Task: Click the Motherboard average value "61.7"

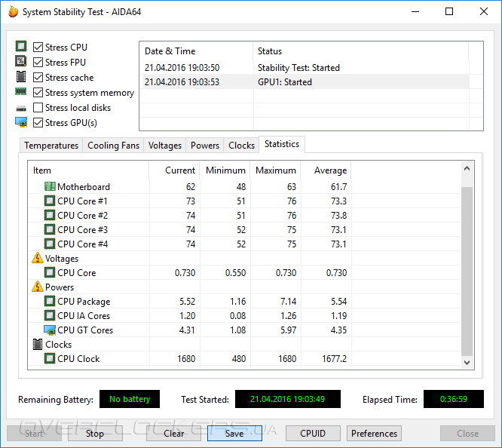Action: click(338, 186)
